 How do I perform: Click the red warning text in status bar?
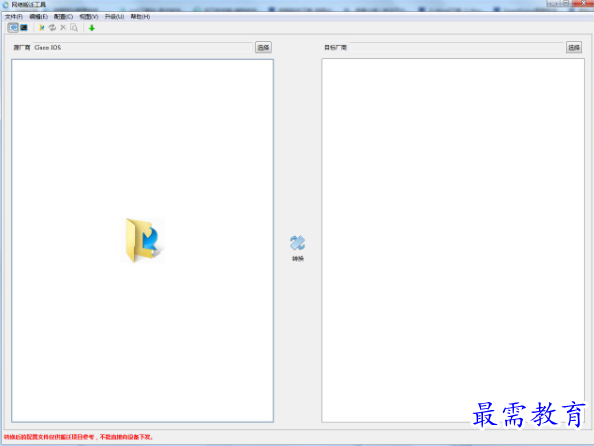click(x=78, y=437)
